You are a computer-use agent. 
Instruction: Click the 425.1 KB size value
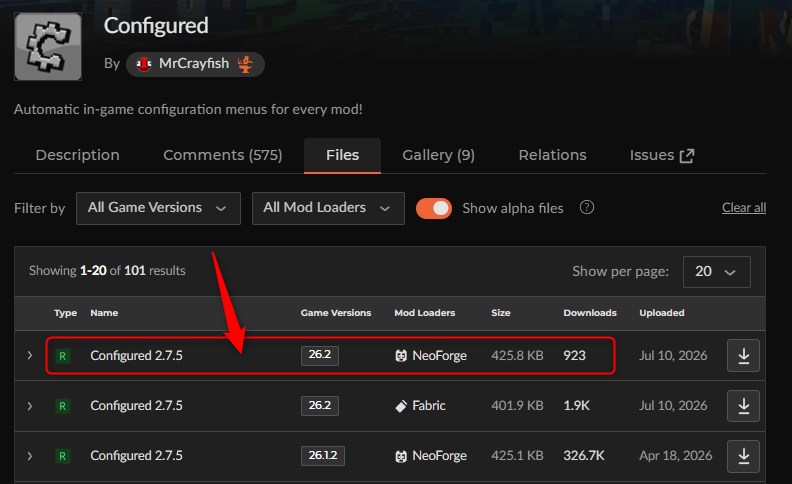click(x=517, y=456)
